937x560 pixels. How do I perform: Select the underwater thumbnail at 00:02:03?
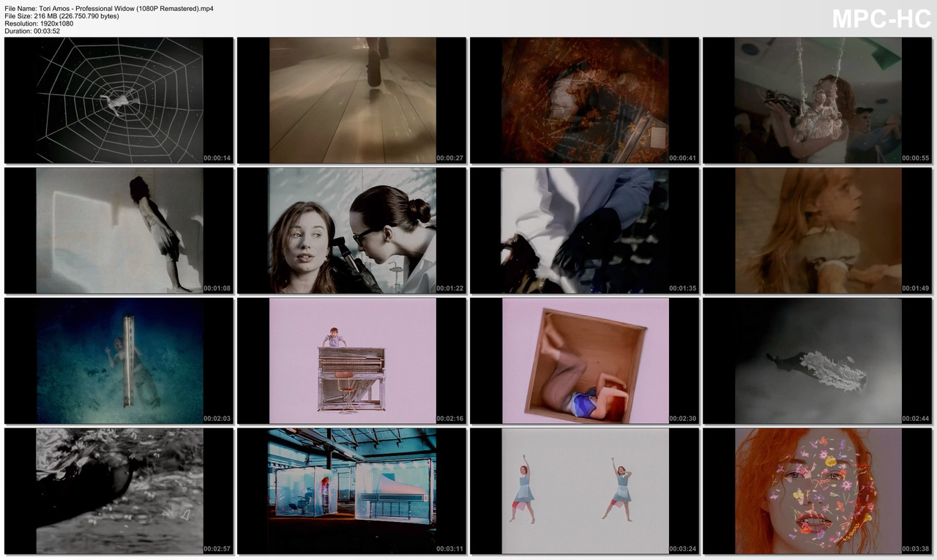[x=119, y=361]
